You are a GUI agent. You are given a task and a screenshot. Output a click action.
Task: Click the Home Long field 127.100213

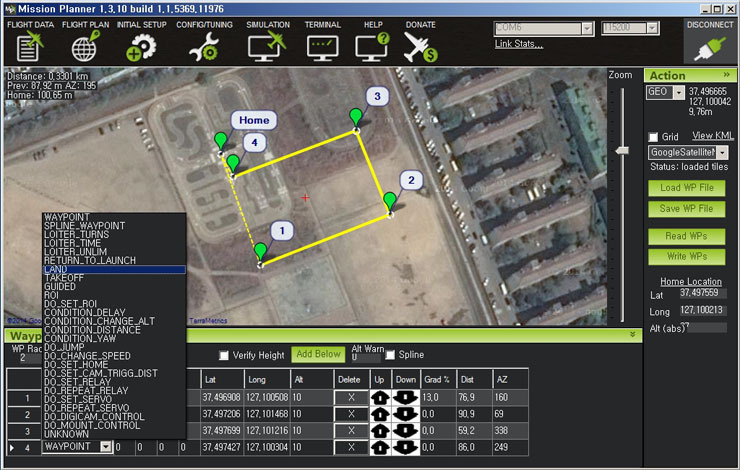(x=703, y=311)
